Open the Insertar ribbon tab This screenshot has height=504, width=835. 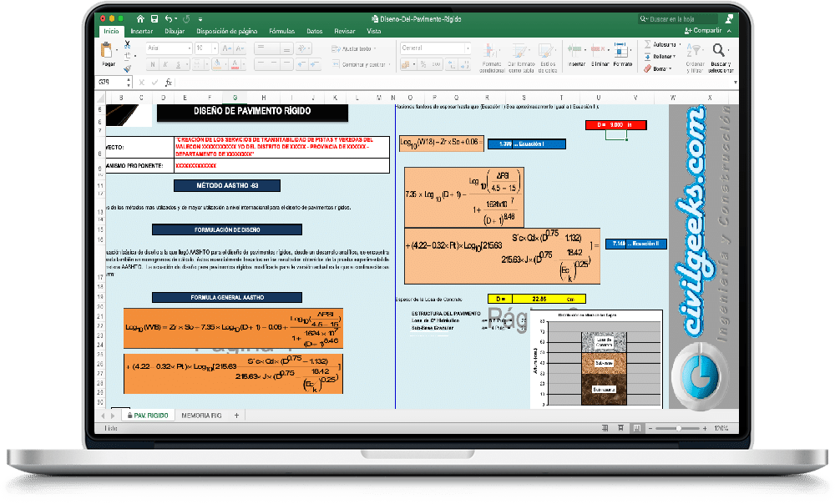click(x=142, y=32)
